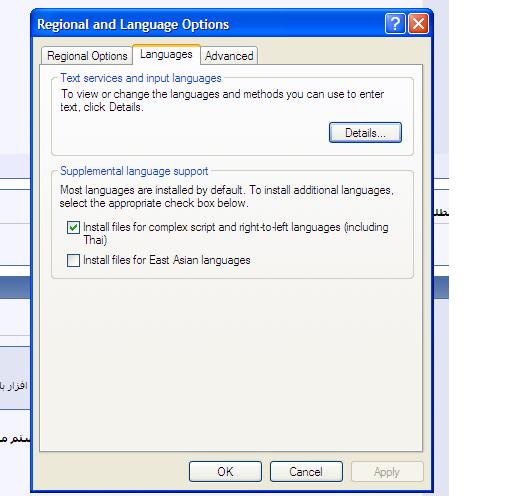This screenshot has width=512, height=496.
Task: Click the 'Install files for East Asian languages' label
Action: point(167,260)
